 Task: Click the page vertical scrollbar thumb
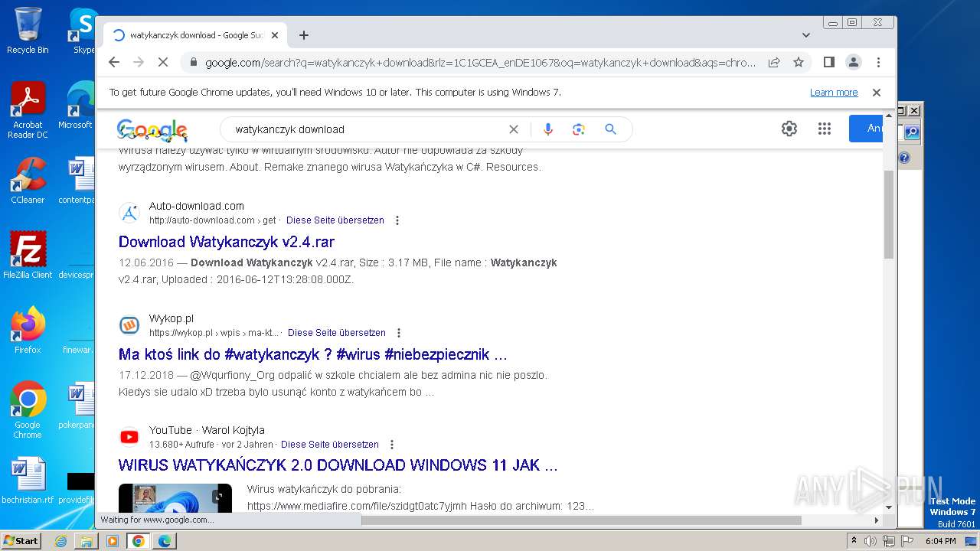pos(889,215)
